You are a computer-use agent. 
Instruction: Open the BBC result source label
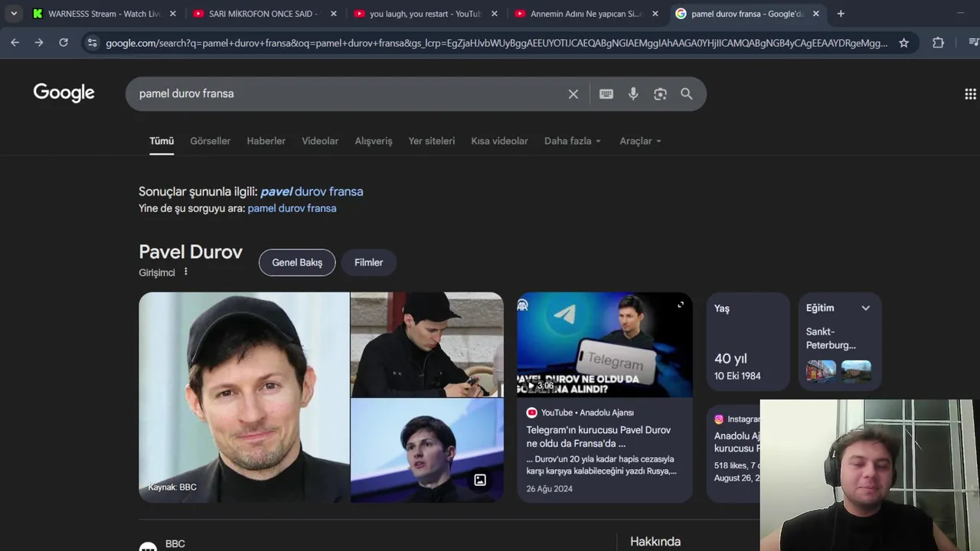(x=175, y=544)
